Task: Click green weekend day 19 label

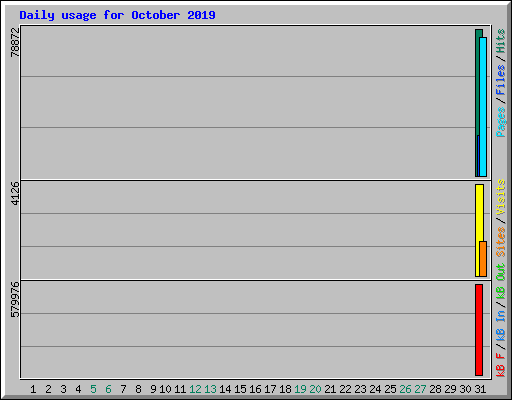Action: pyautogui.click(x=300, y=389)
